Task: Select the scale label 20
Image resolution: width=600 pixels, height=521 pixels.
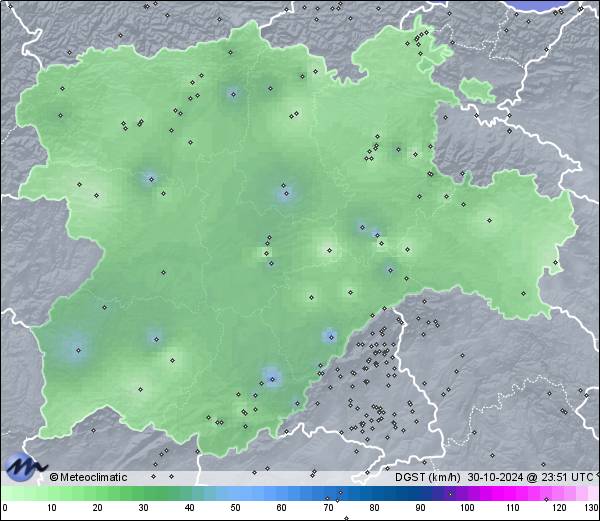Action: (x=97, y=508)
